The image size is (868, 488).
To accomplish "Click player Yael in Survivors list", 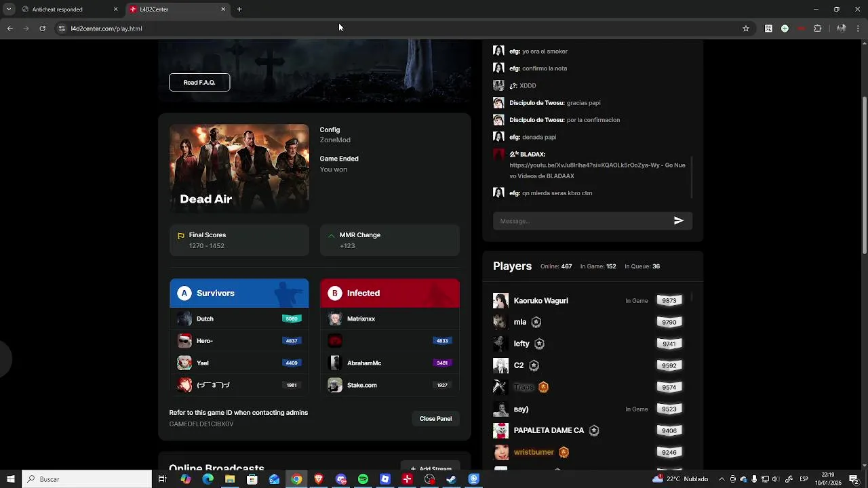I will (x=239, y=363).
